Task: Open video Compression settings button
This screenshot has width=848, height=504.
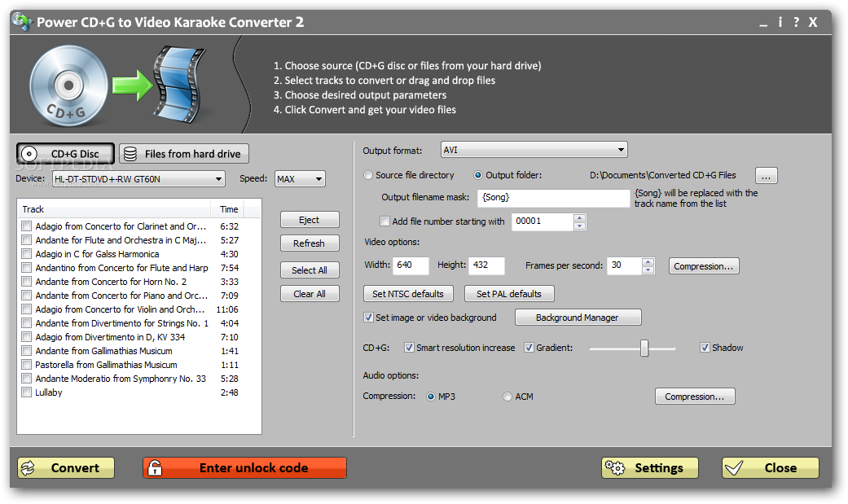Action: [704, 266]
